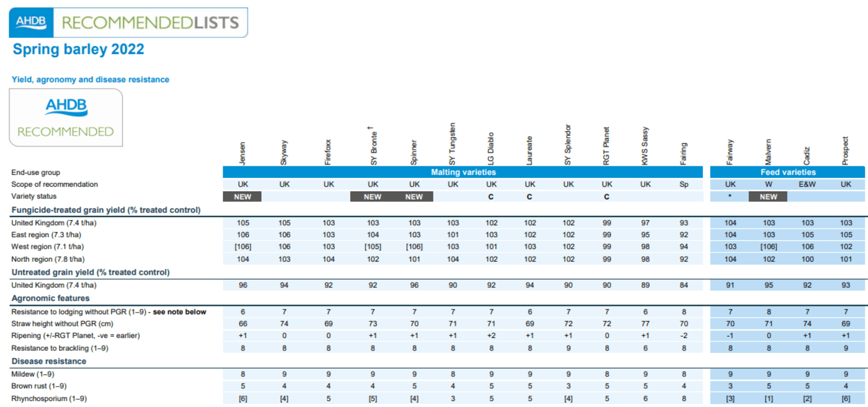Click Fairing's United Kingdom treated yield '93'

684,223
